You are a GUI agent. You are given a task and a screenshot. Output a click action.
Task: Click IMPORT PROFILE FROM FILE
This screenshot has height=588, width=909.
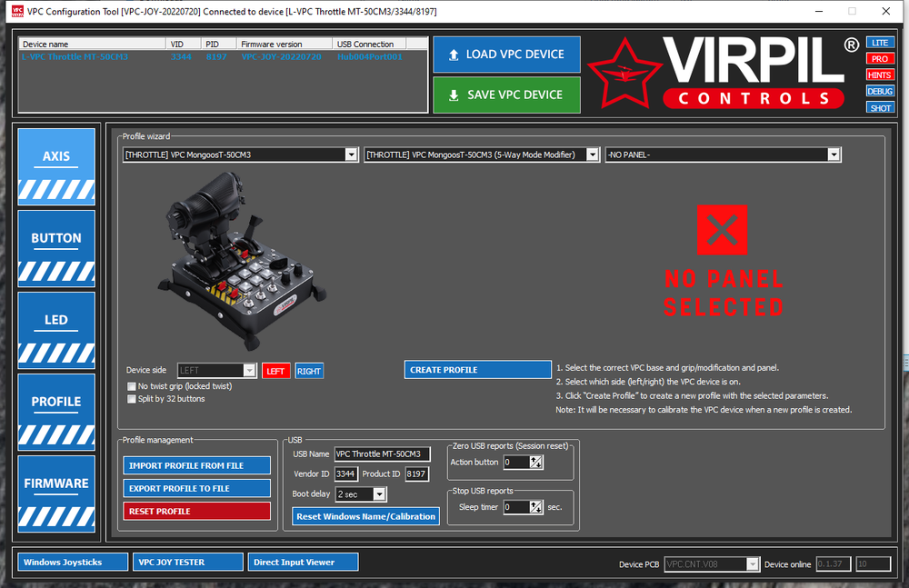point(196,465)
